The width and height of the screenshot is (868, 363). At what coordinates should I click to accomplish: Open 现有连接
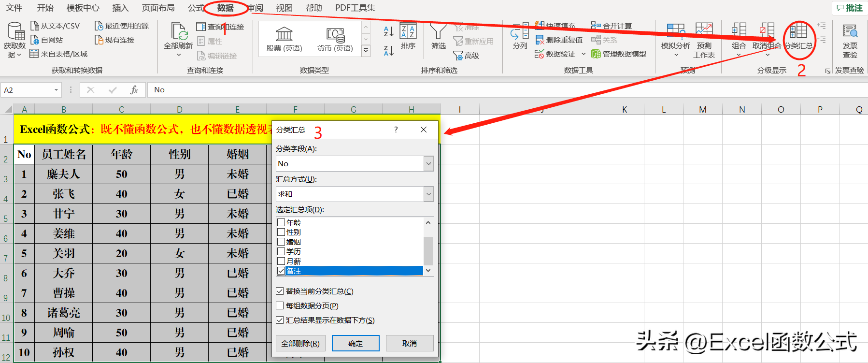pyautogui.click(x=114, y=40)
